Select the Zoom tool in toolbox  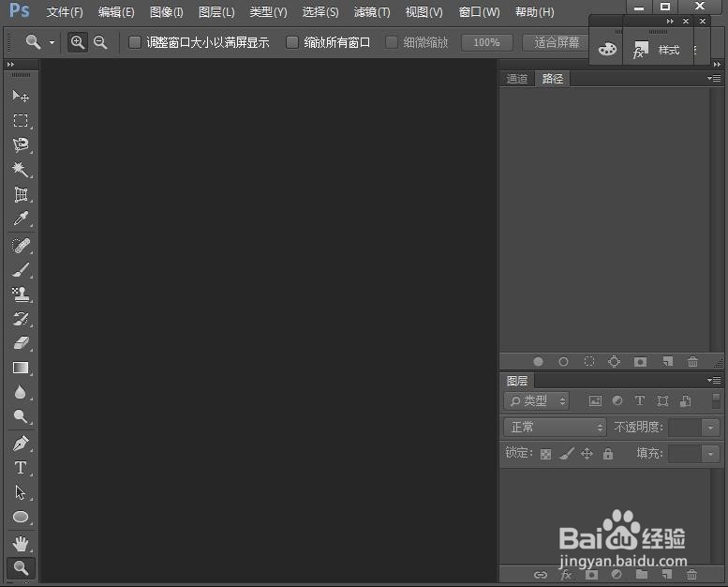click(x=21, y=567)
